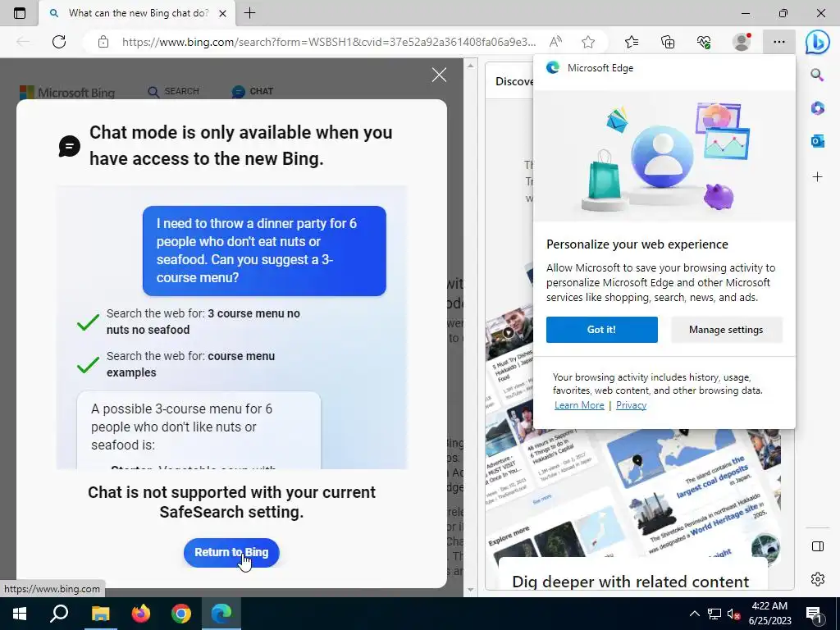The image size is (840, 630).
Task: View site information lock icon
Action: click(x=103, y=42)
